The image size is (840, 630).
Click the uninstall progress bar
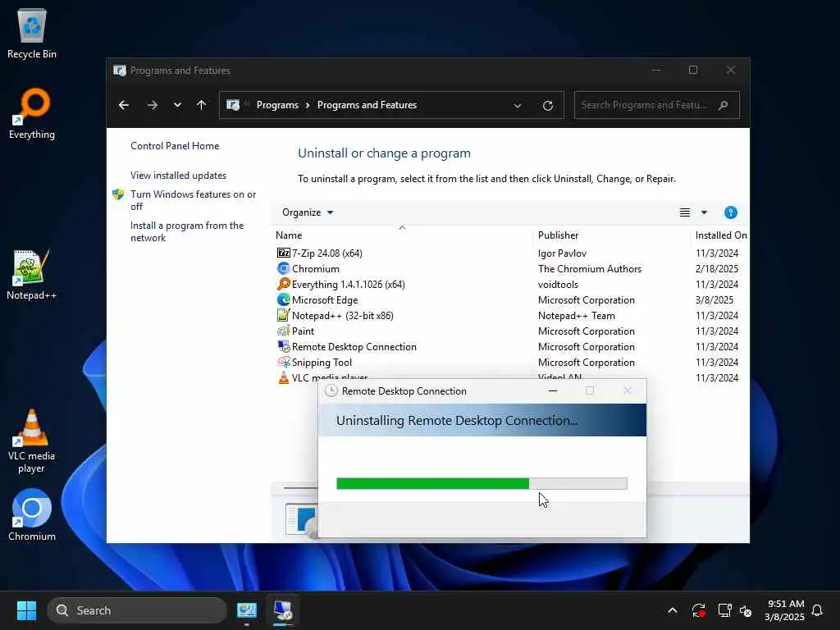[482, 483]
